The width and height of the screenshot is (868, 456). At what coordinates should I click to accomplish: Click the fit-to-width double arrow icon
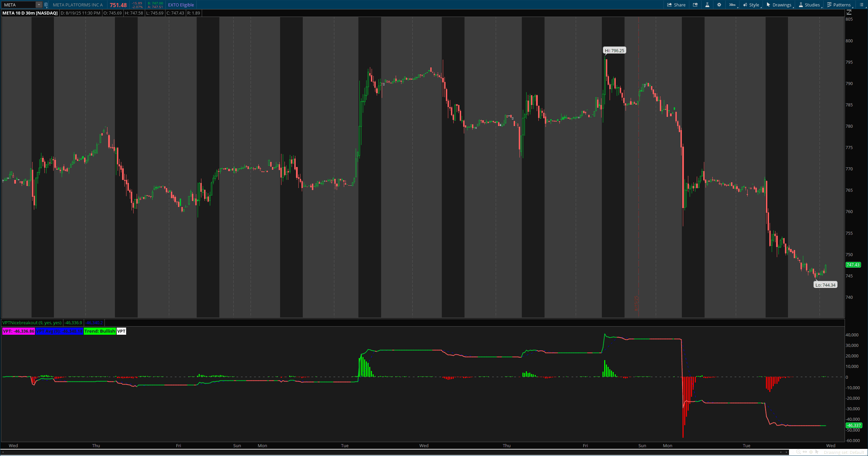click(x=805, y=452)
